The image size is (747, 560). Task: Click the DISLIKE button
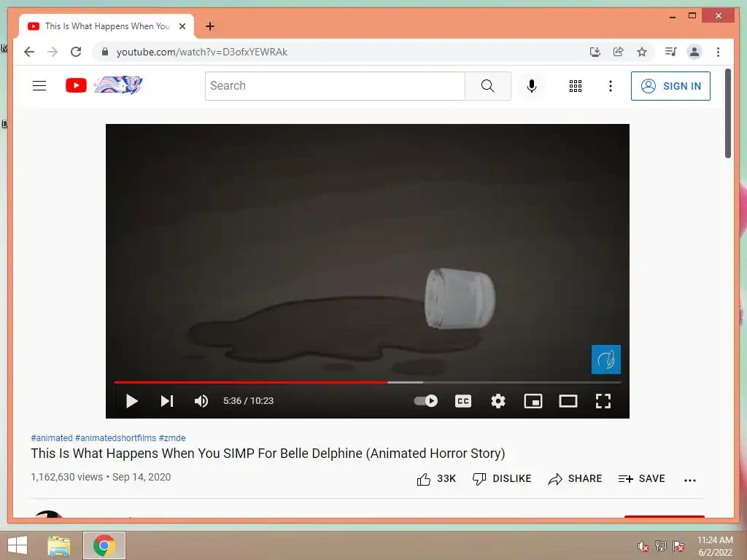[x=502, y=479]
